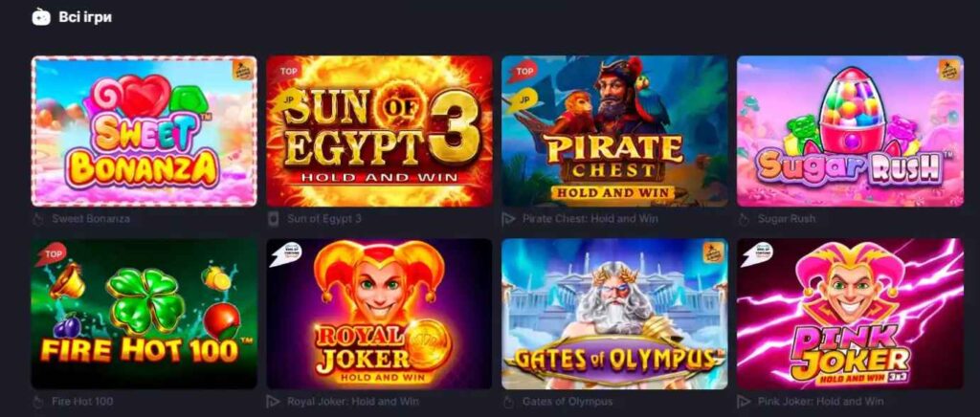This screenshot has height=417, width=980.
Task: Select the Pink Joker Hold and Win tile
Action: tap(850, 314)
